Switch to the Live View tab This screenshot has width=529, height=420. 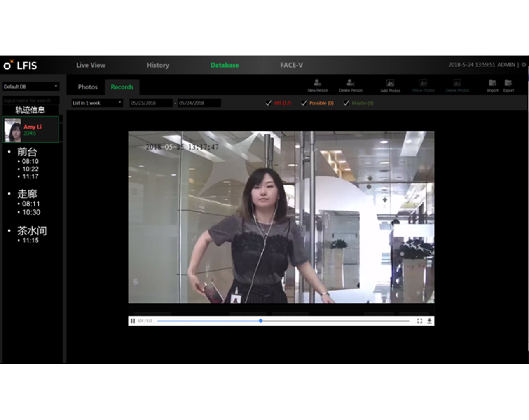point(91,65)
